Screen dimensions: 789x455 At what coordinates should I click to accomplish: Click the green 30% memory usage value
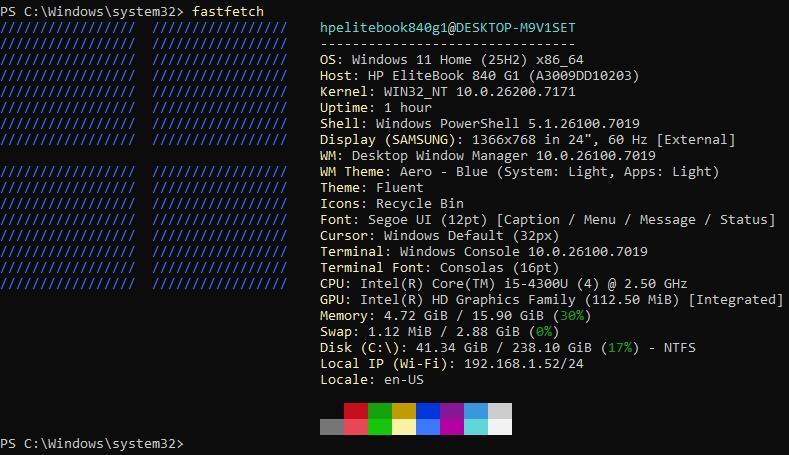(572, 316)
